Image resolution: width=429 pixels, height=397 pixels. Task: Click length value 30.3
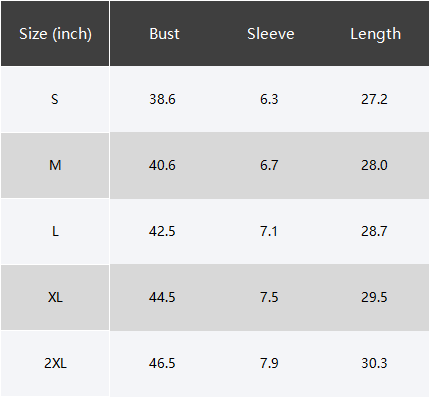374,363
